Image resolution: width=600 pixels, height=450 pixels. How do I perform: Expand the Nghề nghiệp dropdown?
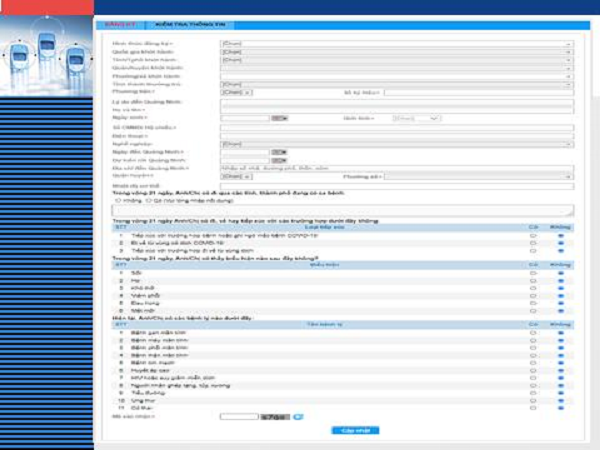396,144
